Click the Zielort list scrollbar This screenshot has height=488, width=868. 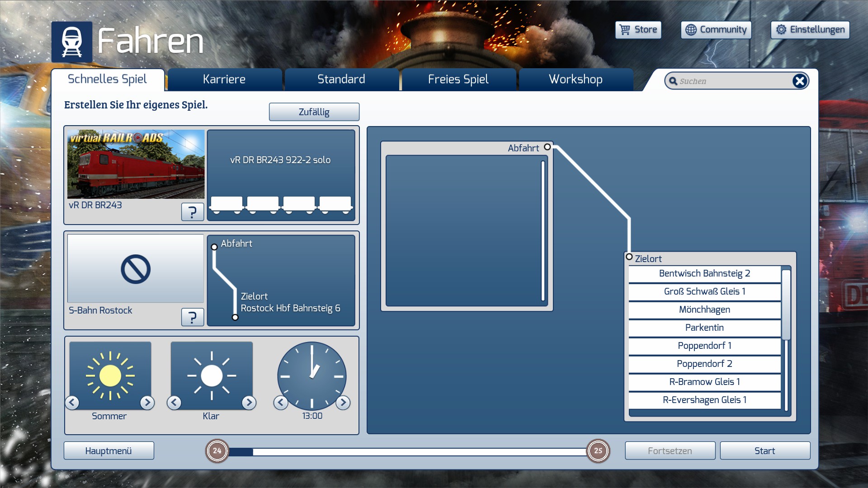pos(786,305)
